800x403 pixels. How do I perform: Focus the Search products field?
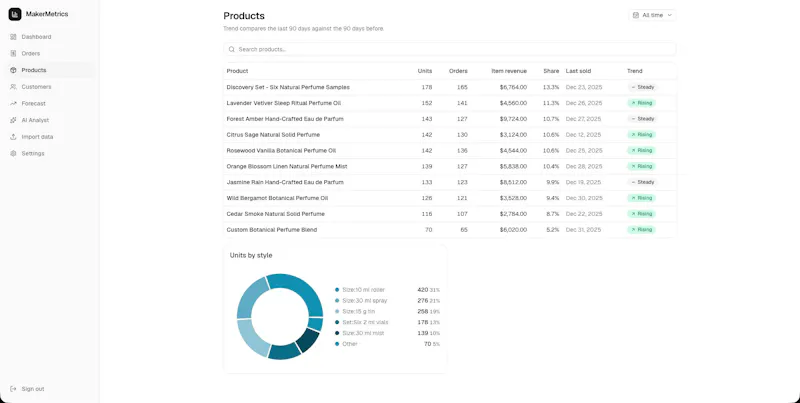point(449,49)
